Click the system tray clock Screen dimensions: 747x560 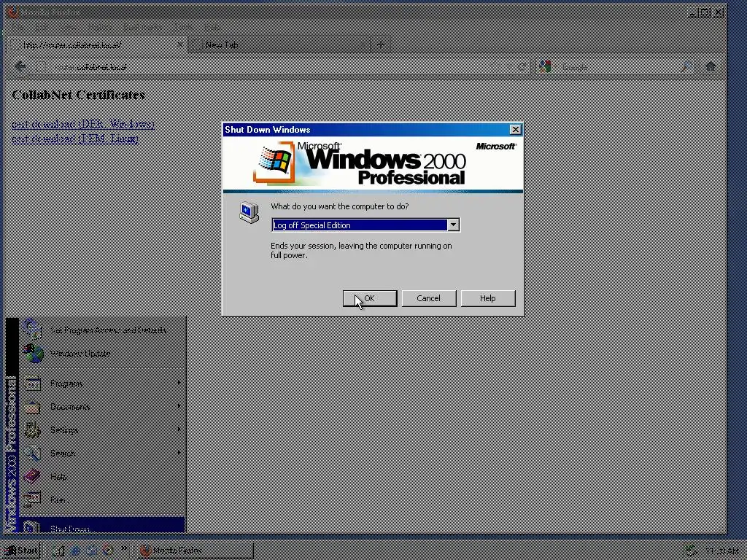coord(722,551)
